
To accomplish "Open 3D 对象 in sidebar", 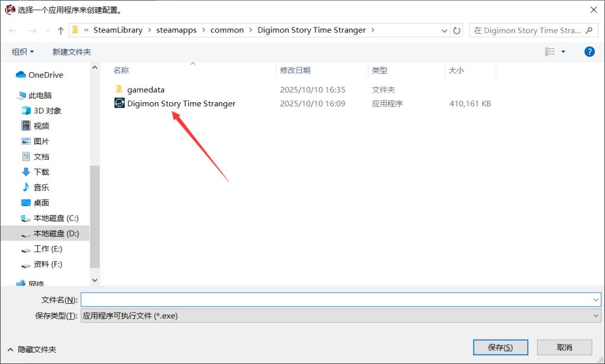I will tap(47, 110).
